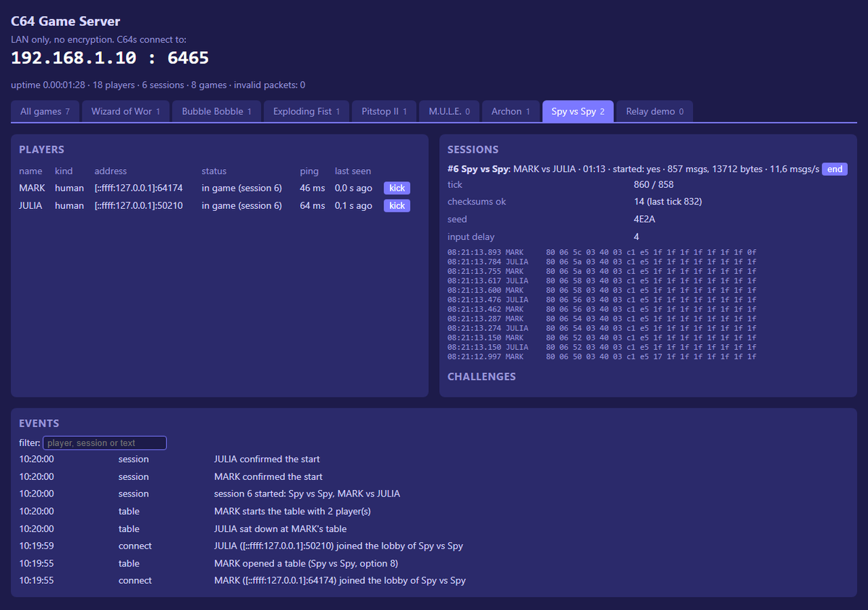Click event 'MARK opened a table (Spy vs Spy, option 8)'
The image size is (868, 610).
click(x=306, y=563)
